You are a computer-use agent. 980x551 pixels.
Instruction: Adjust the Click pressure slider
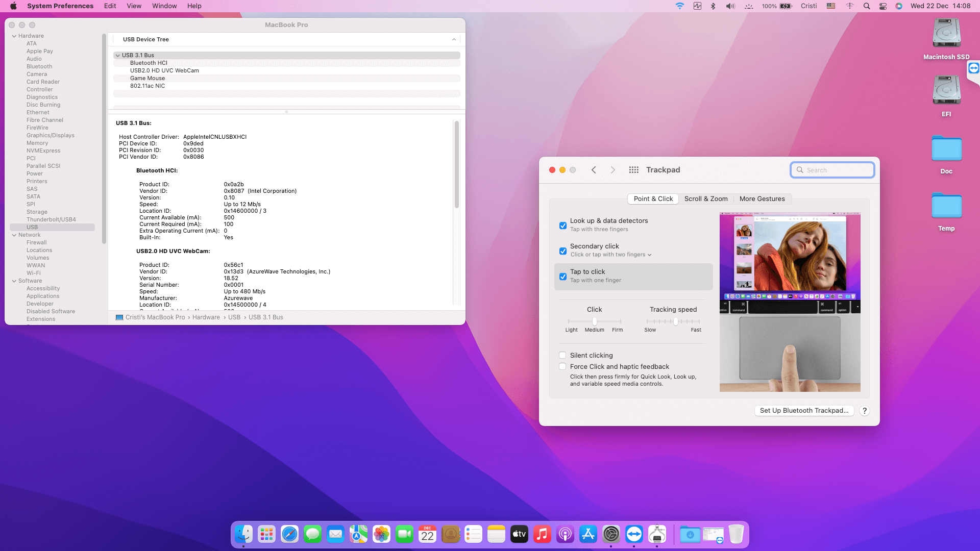[595, 321]
